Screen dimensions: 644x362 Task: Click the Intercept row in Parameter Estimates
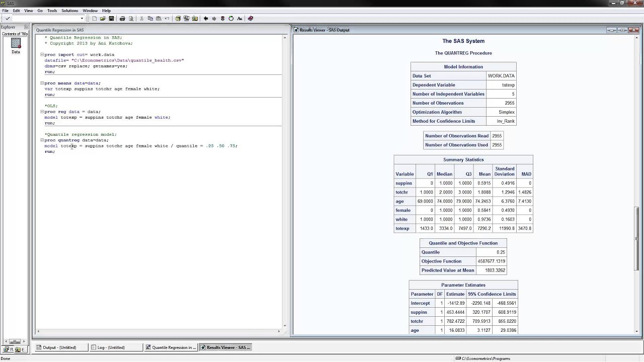coord(463,303)
